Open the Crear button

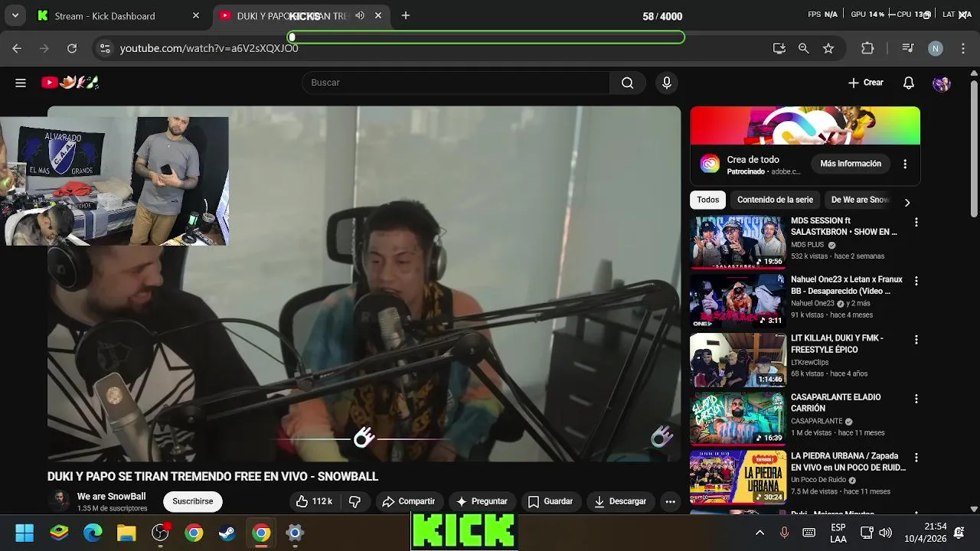point(866,83)
